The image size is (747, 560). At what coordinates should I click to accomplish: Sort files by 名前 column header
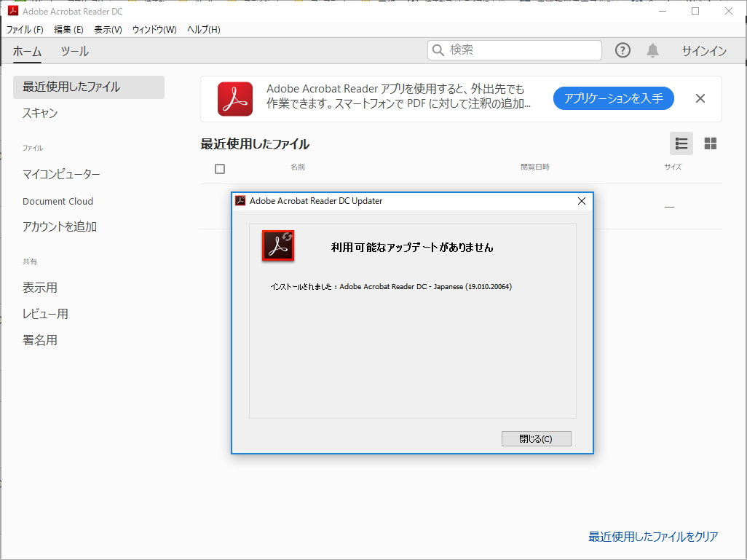tap(298, 167)
